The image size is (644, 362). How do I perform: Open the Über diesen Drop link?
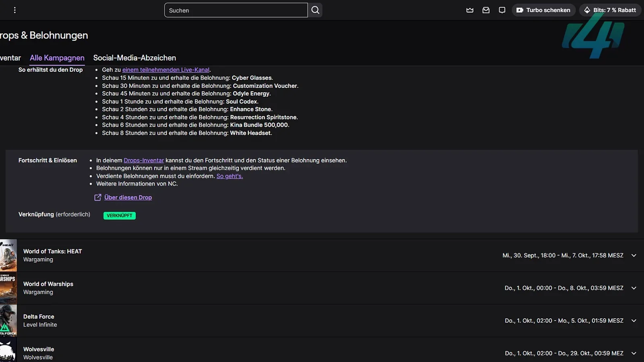tap(128, 197)
